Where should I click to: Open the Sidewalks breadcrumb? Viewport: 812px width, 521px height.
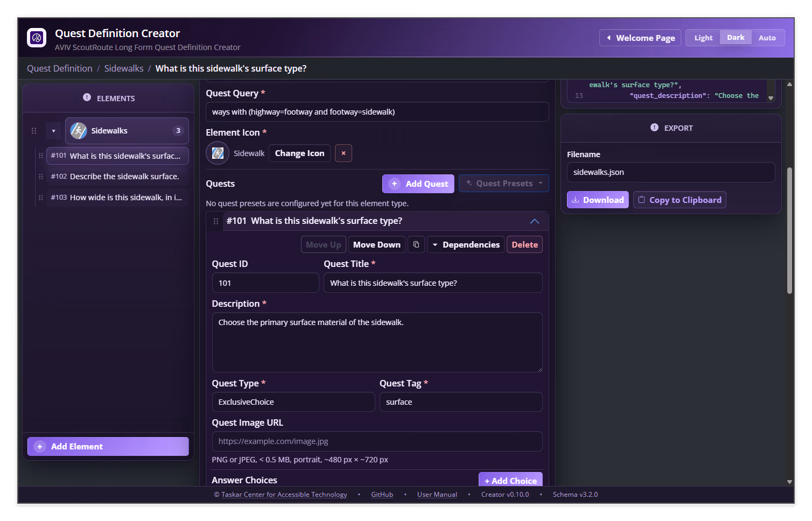(124, 68)
